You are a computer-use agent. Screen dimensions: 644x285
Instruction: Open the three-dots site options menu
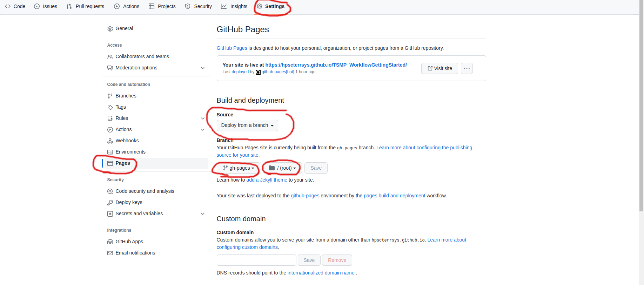click(x=467, y=68)
